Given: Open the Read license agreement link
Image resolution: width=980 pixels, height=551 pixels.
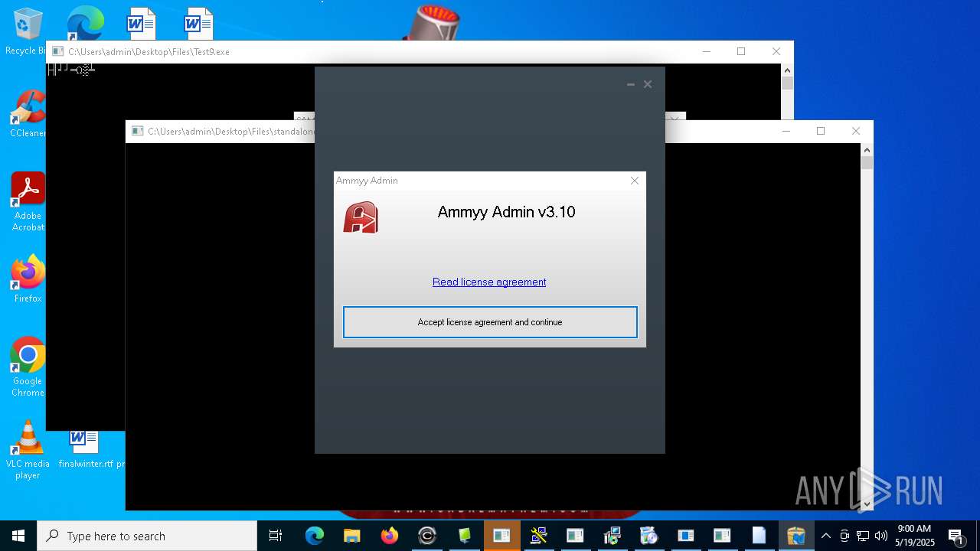Looking at the screenshot, I should pyautogui.click(x=489, y=282).
